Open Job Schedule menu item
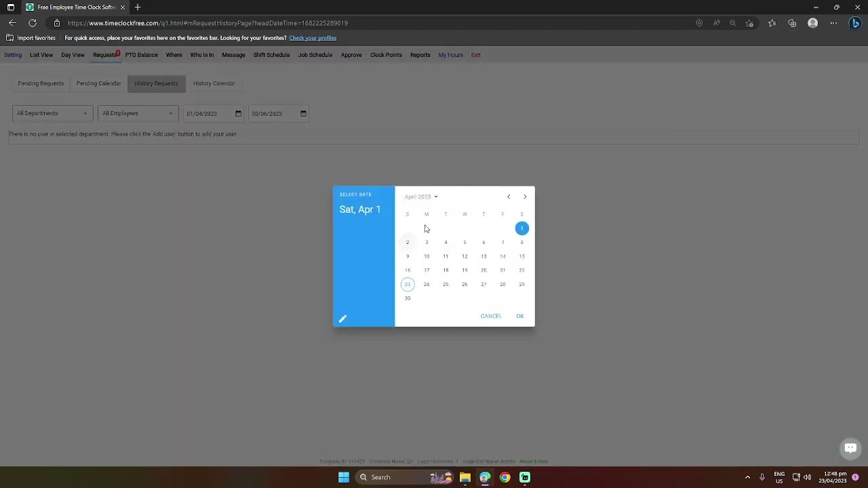Image resolution: width=868 pixels, height=488 pixels. pos(315,55)
